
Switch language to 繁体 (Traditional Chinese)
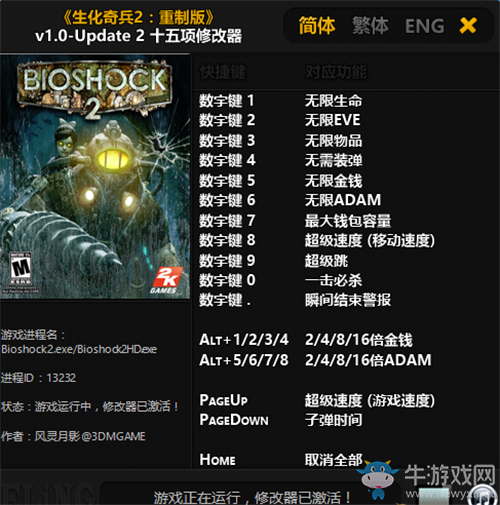coord(370,25)
